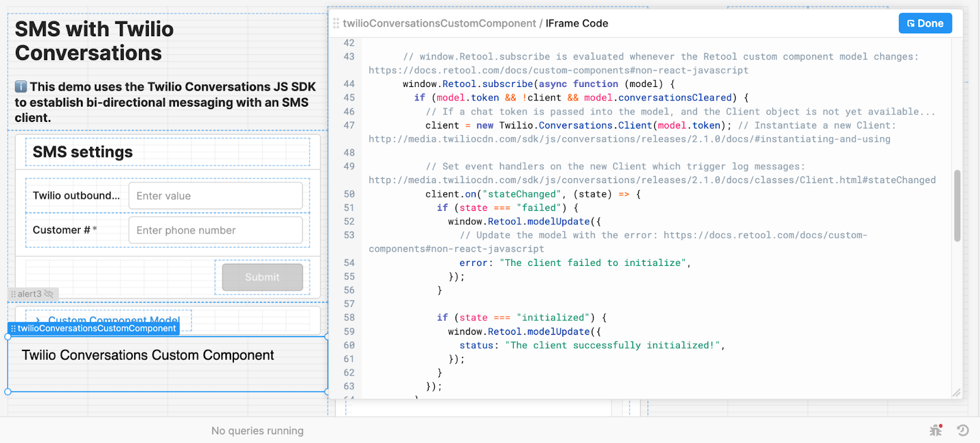
Task: Click the Twilio Conversations Custom Component text
Action: 148,355
